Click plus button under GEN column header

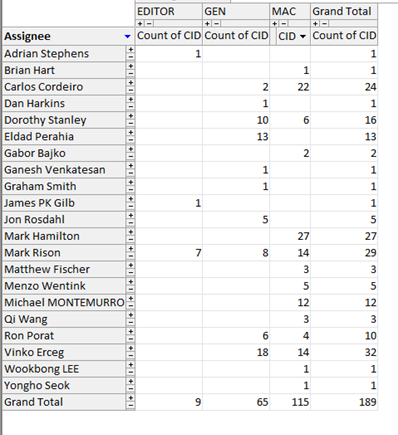pyautogui.click(x=207, y=24)
